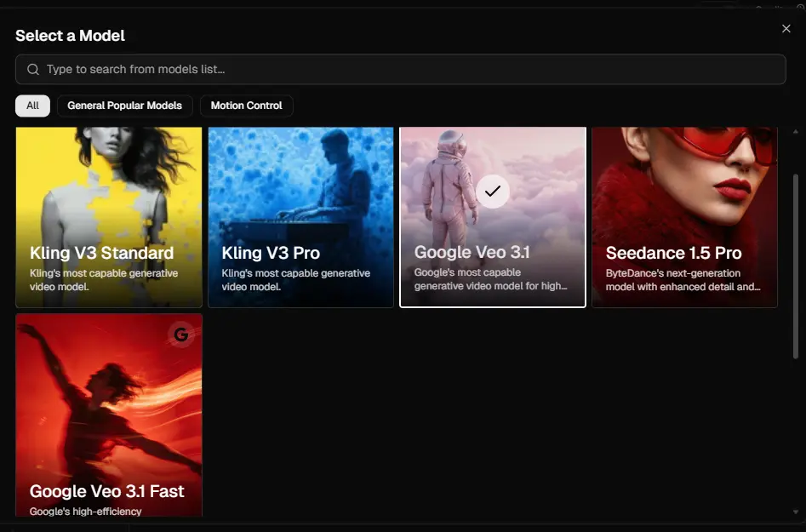
Task: Click the search magnifier icon
Action: click(x=33, y=70)
